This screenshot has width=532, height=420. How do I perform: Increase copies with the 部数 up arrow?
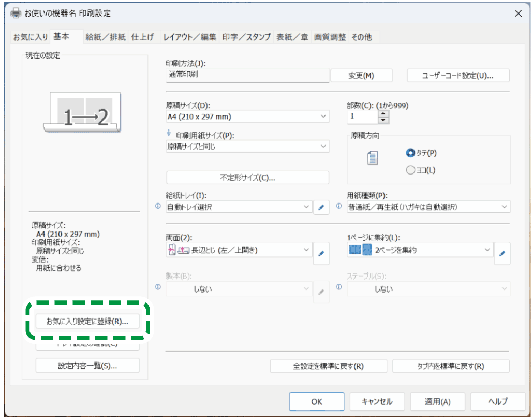tap(383, 113)
